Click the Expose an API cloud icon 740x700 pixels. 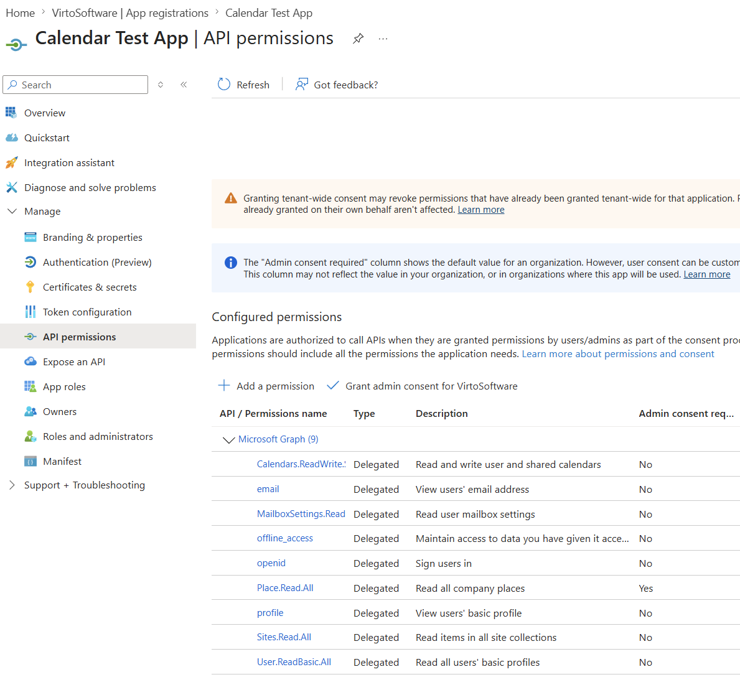point(30,362)
